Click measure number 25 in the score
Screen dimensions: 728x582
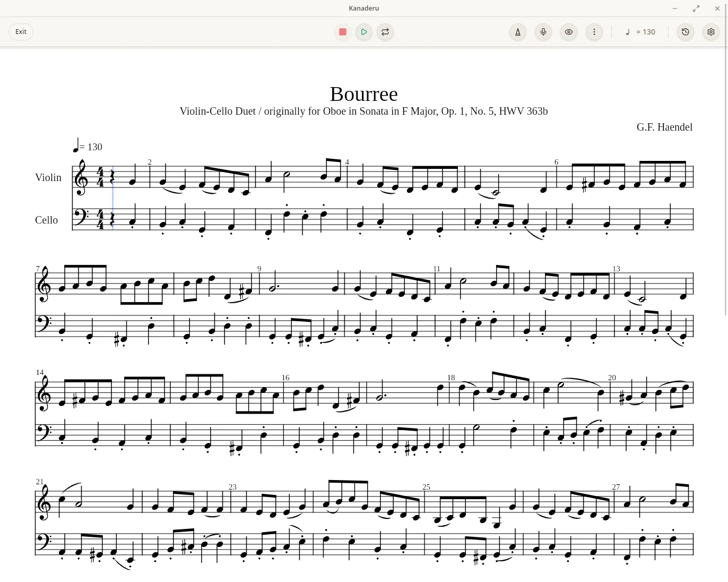(426, 487)
